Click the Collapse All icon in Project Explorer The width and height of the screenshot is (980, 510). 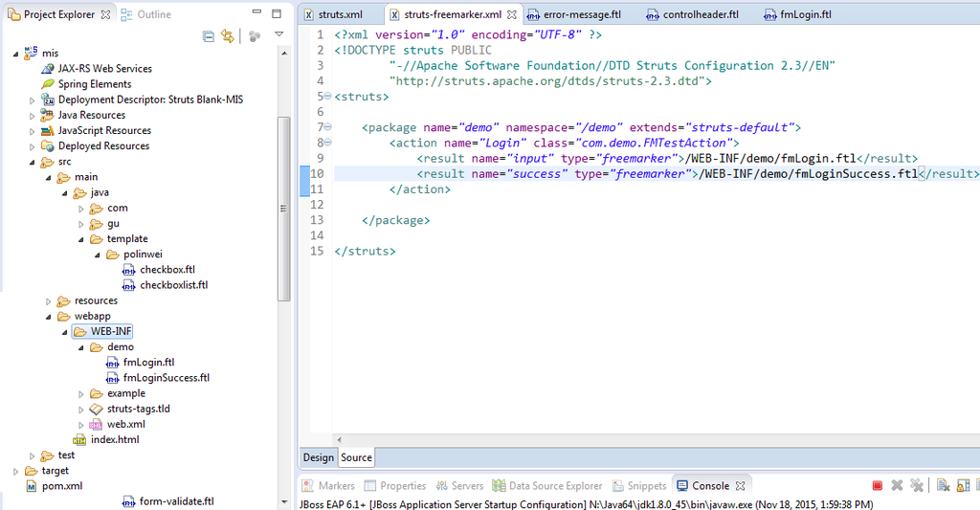pyautogui.click(x=209, y=36)
